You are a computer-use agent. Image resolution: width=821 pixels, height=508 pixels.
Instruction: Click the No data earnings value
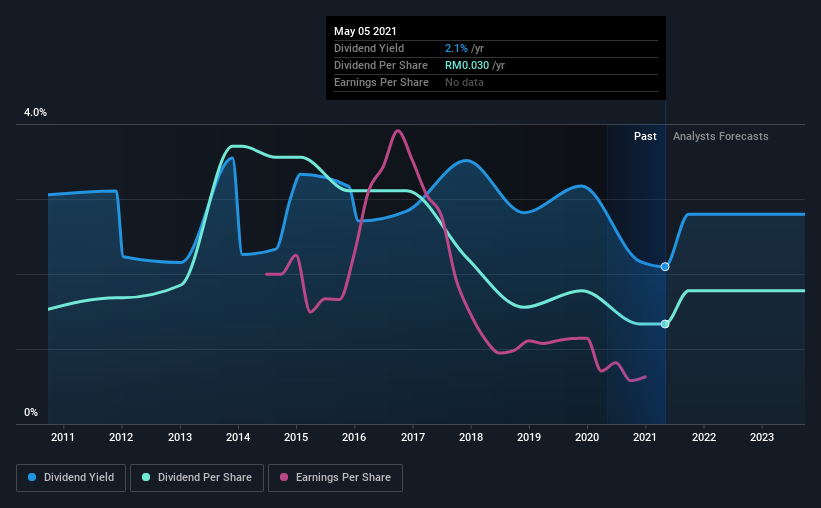click(464, 82)
